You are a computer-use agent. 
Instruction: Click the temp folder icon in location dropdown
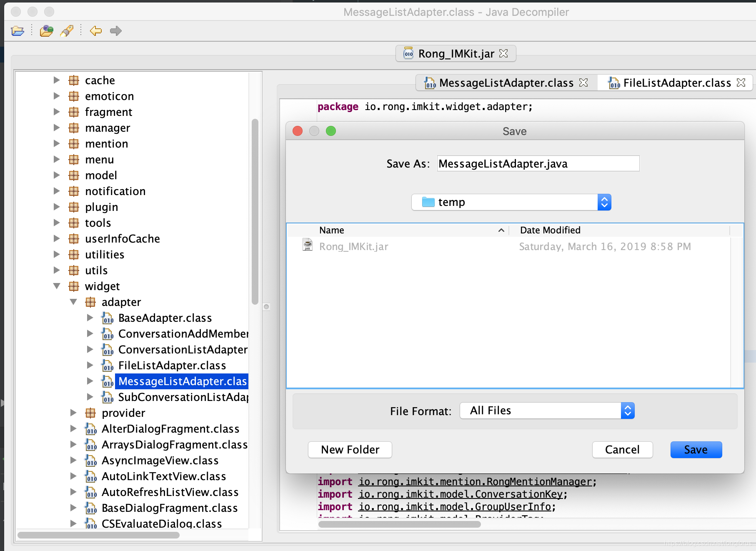click(x=428, y=202)
